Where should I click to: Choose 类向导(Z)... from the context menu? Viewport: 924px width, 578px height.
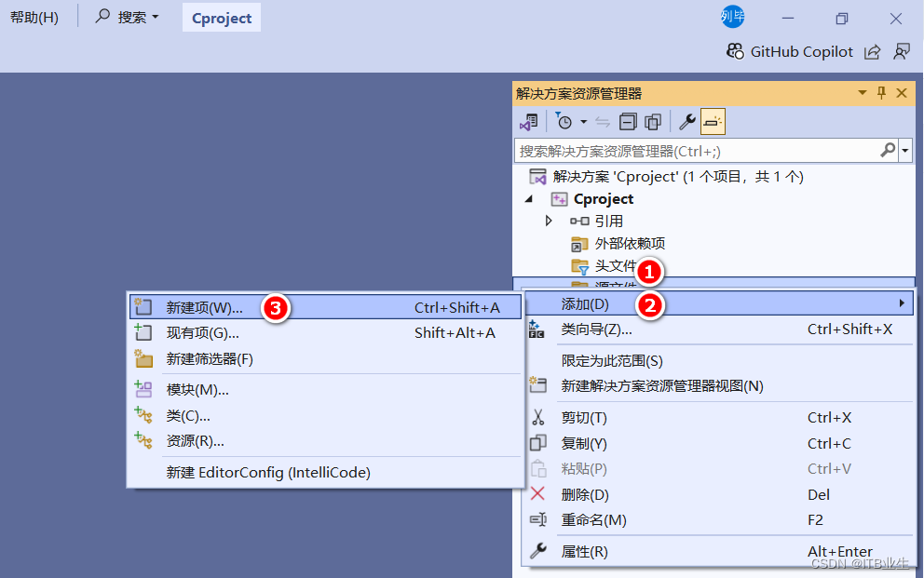coord(719,329)
